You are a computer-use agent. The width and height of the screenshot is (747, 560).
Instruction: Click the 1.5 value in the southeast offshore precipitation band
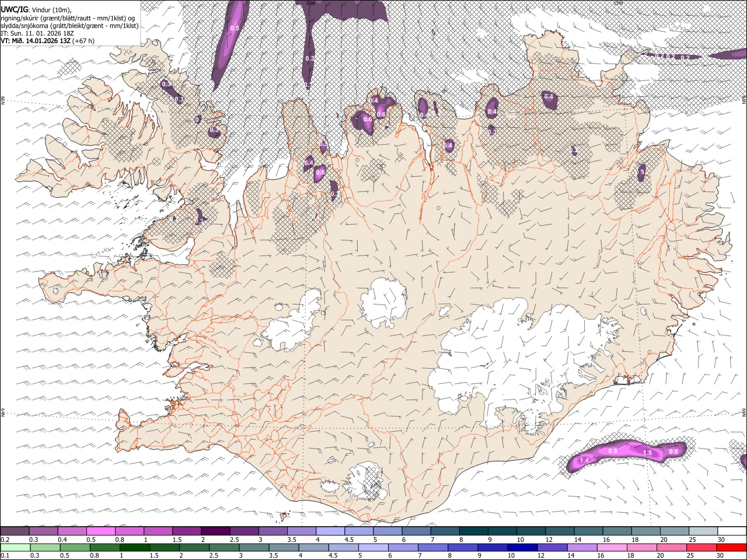[647, 453]
